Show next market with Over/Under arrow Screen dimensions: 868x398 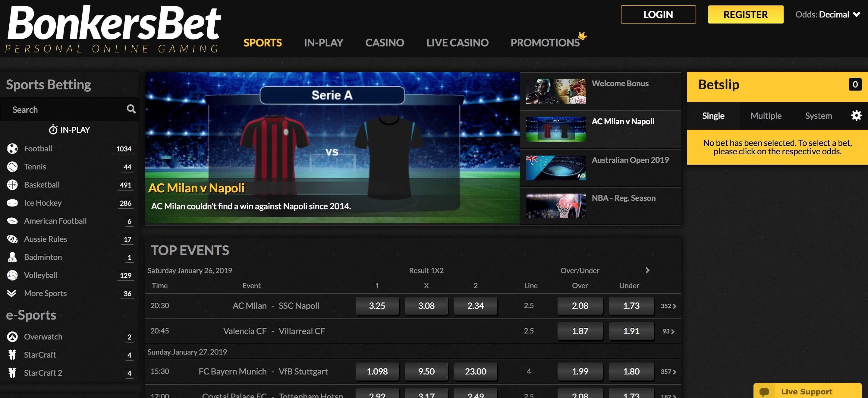click(647, 270)
